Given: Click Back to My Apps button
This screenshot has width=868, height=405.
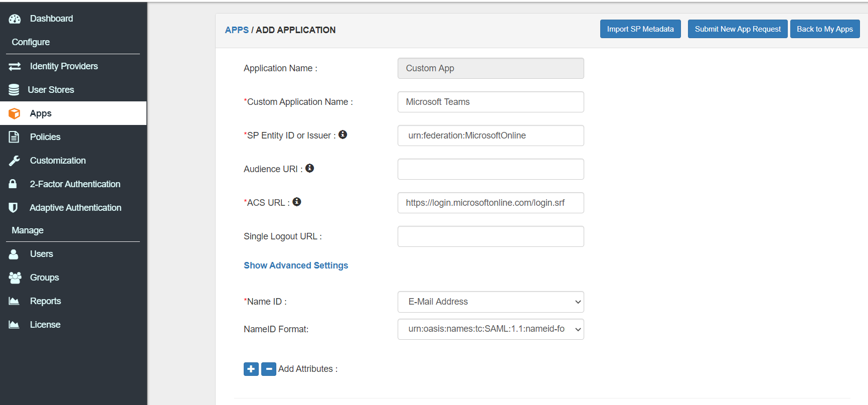Looking at the screenshot, I should [825, 29].
